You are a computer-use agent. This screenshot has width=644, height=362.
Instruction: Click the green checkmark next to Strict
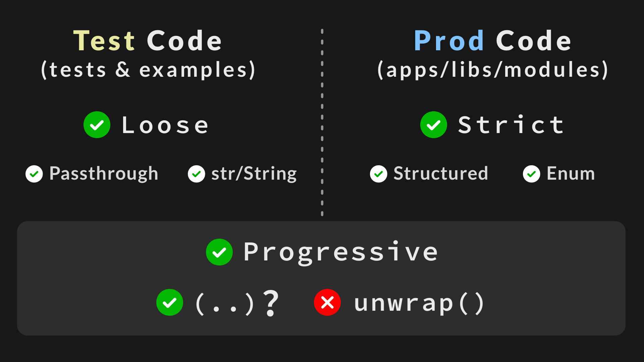(x=434, y=125)
